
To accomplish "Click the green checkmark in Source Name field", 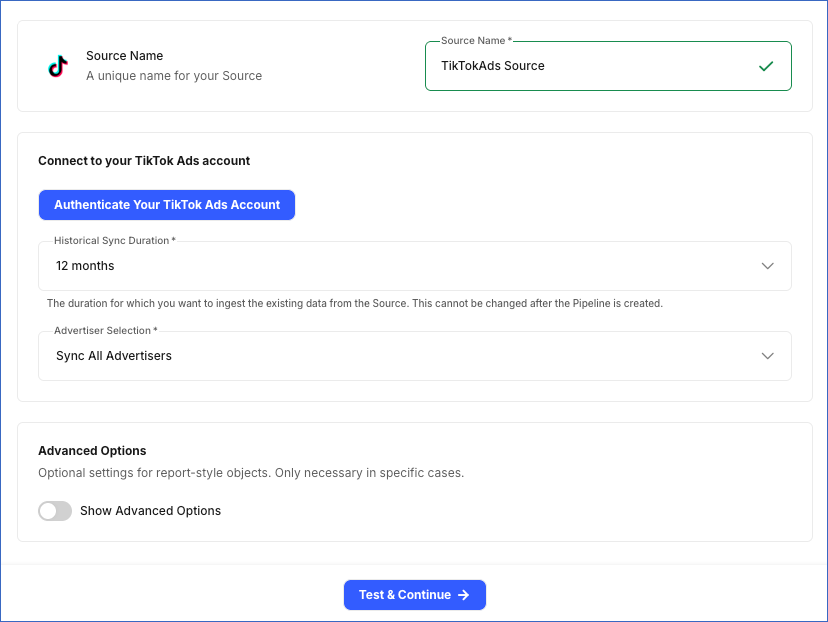I will 766,66.
